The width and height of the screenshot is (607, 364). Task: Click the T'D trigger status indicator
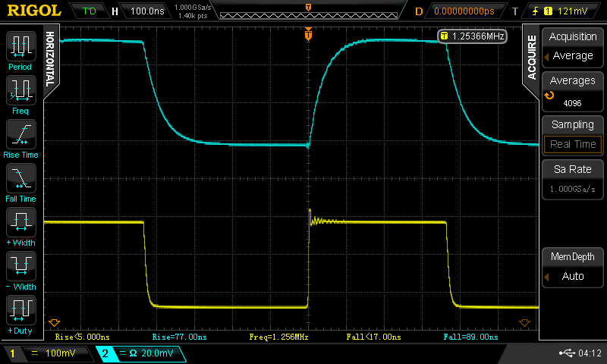pos(89,11)
